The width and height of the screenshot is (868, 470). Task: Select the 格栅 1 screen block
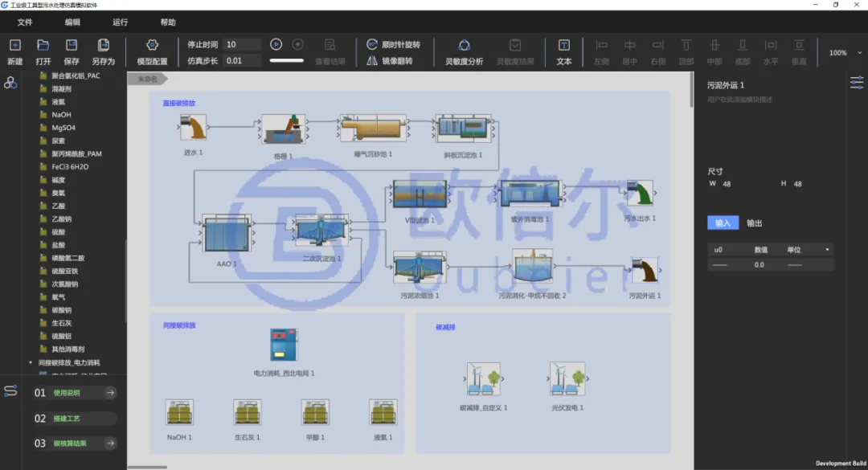(283, 129)
